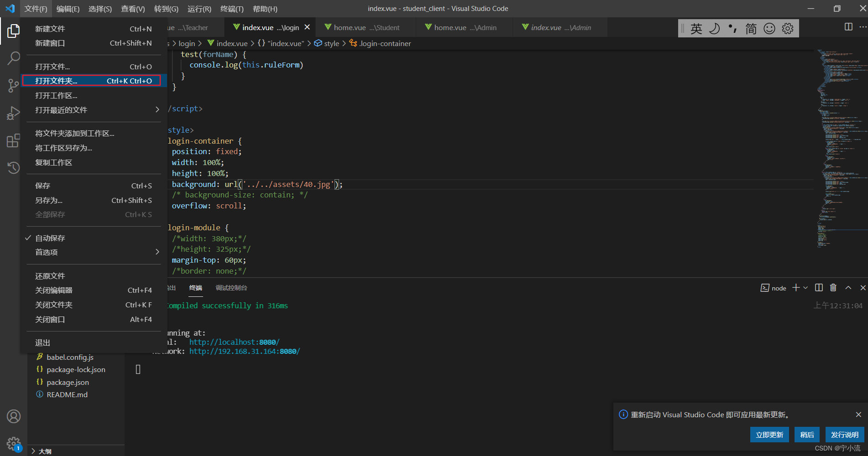Open 帮助(H) menu
The image size is (868, 456).
click(x=265, y=9)
